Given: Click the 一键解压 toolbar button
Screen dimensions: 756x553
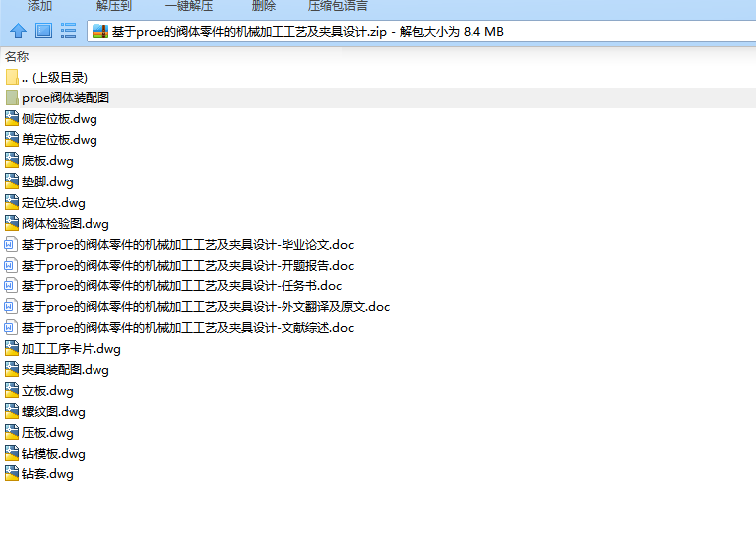Looking at the screenshot, I should [189, 6].
